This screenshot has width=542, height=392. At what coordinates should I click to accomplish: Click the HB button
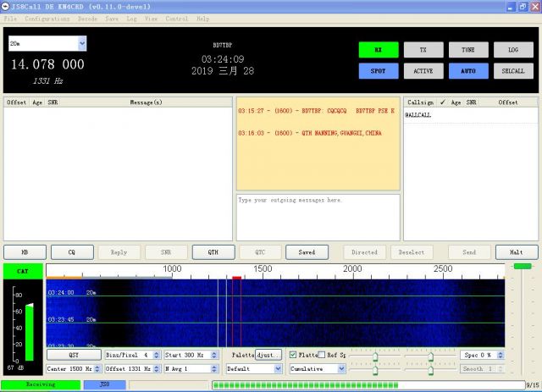click(25, 252)
